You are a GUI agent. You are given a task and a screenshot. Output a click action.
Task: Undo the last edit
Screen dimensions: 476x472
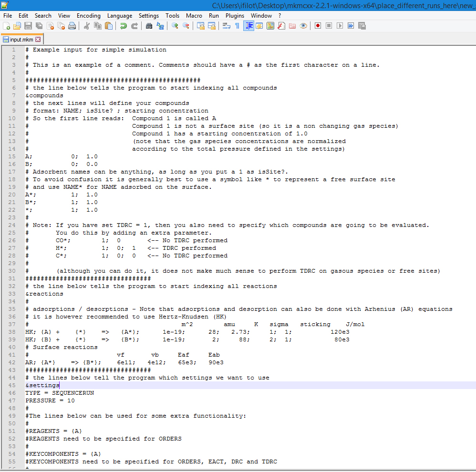124,26
